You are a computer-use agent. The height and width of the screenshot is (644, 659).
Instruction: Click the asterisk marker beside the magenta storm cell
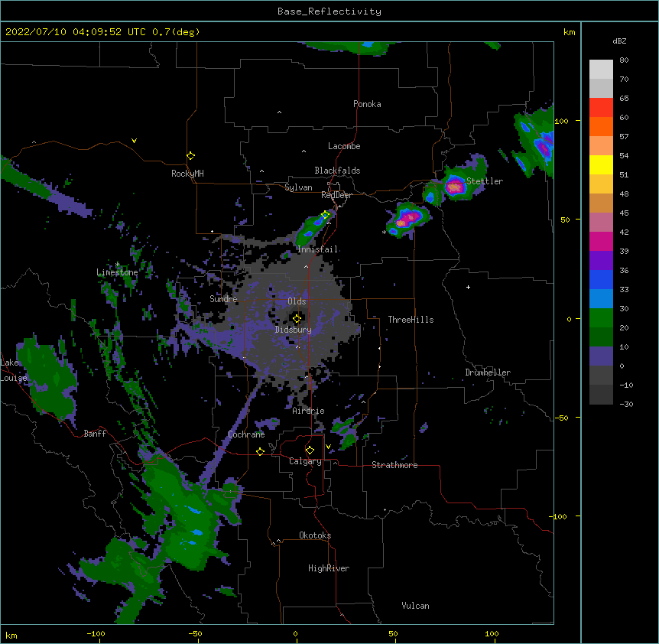click(x=384, y=233)
